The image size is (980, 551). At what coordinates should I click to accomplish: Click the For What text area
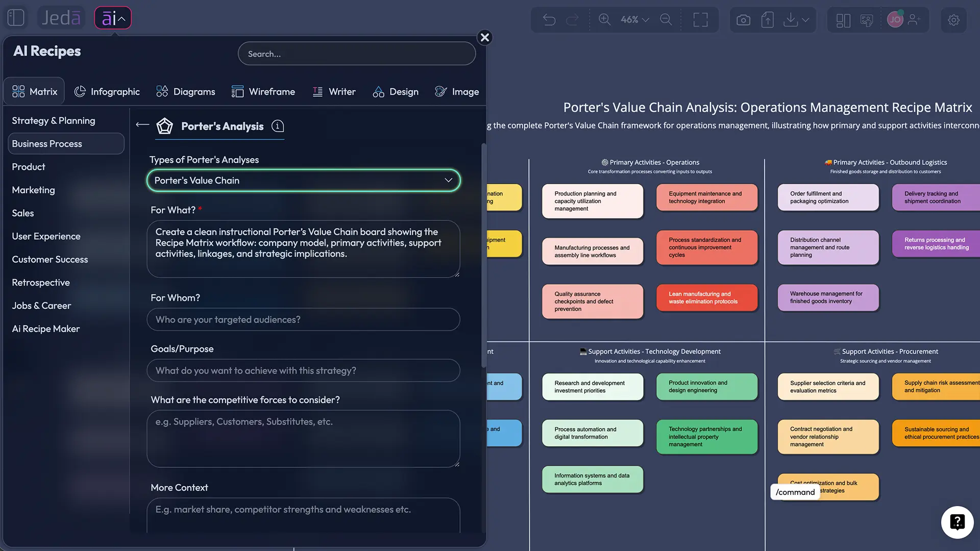(303, 249)
